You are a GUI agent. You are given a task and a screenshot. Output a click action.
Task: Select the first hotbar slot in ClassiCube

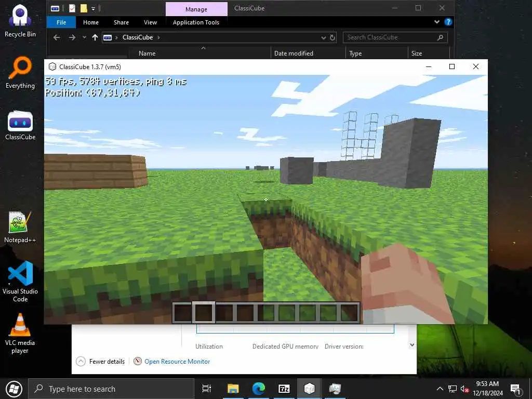[x=182, y=312]
